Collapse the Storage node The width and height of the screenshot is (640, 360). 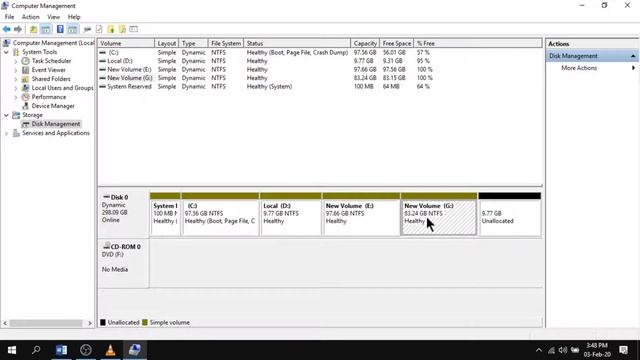tap(6, 115)
